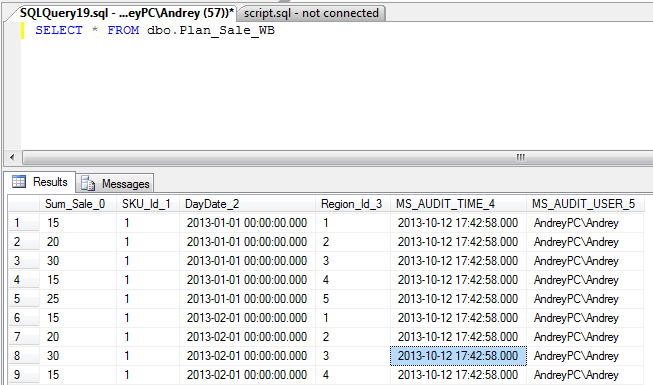Select row header number 2
Image resolution: width=653 pixels, height=385 pixels.
pyautogui.click(x=24, y=242)
